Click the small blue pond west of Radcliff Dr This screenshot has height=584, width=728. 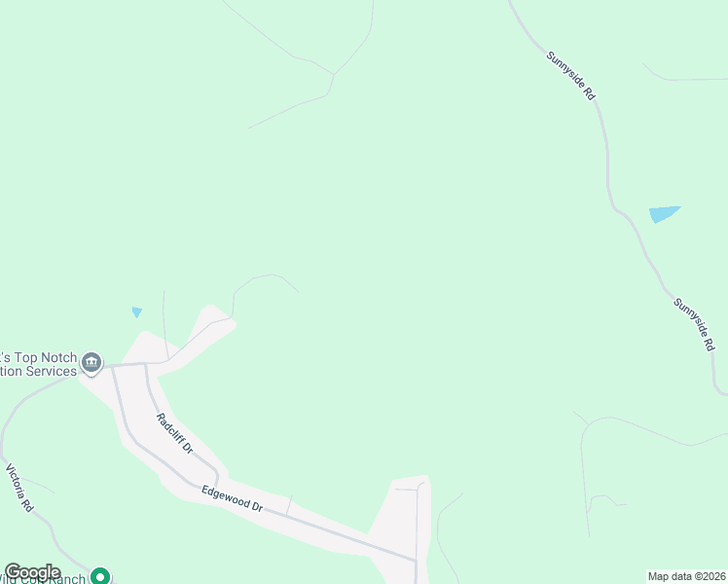click(137, 312)
